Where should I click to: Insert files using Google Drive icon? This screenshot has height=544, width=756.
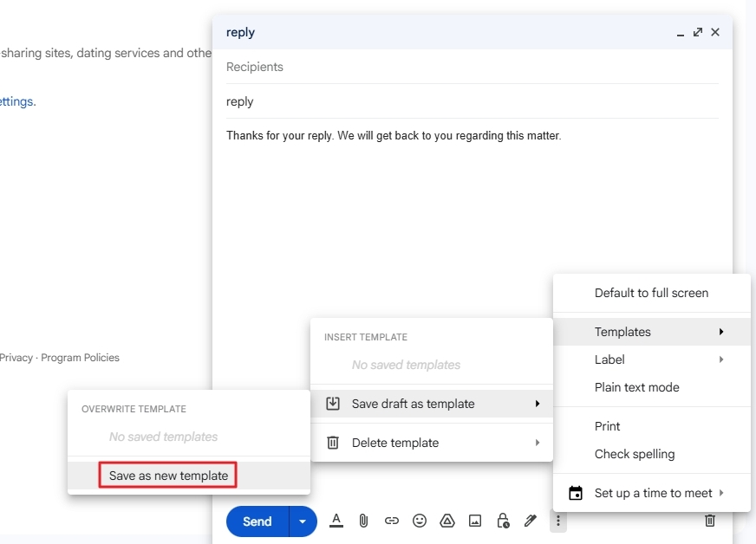coord(447,521)
